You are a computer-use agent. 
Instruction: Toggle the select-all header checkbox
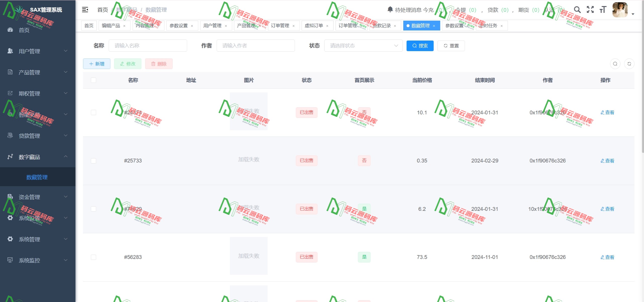coord(93,80)
